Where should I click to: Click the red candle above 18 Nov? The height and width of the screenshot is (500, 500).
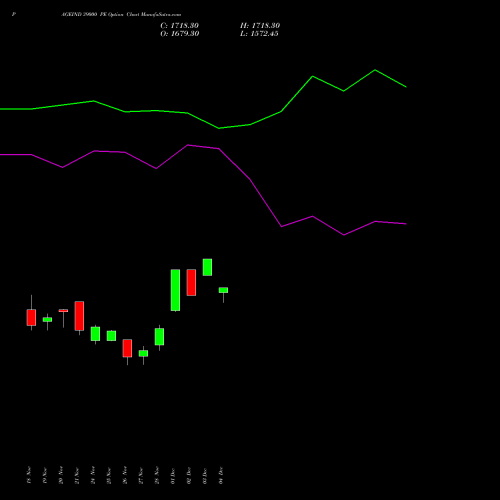(31, 317)
